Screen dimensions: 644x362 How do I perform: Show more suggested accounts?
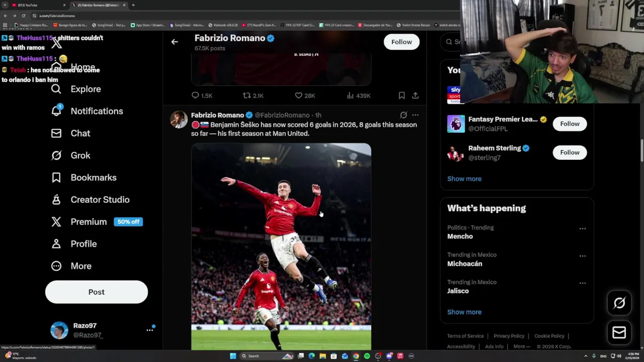click(464, 178)
